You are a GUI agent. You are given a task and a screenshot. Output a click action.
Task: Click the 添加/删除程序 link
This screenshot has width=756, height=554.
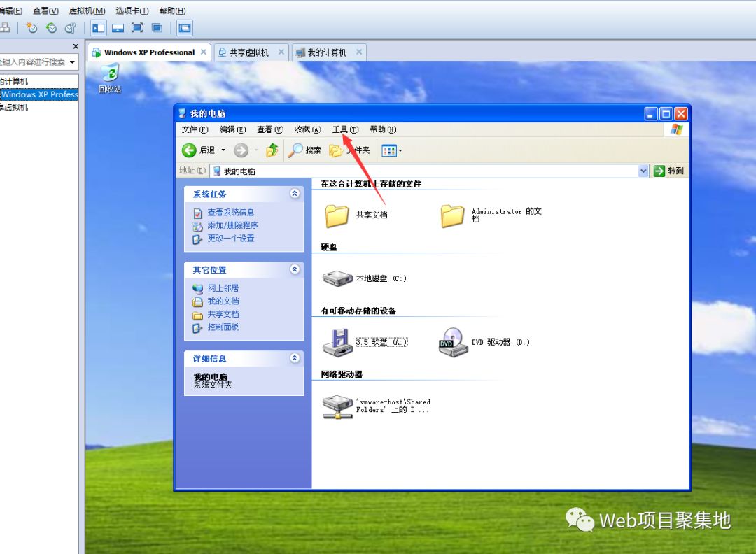tap(233, 225)
